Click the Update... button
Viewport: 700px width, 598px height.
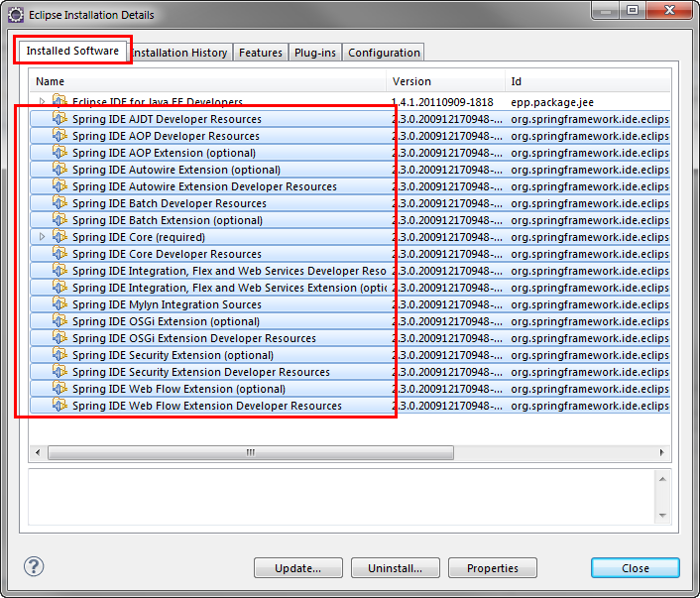298,568
